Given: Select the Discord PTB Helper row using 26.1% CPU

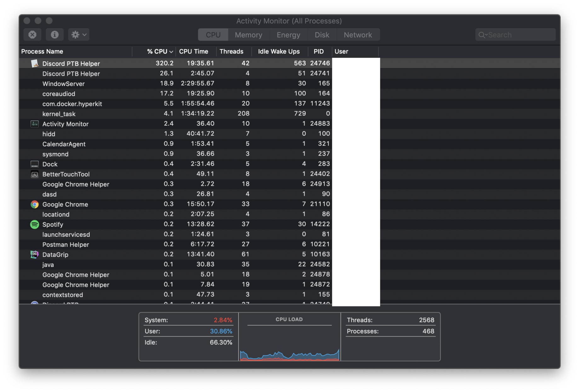Looking at the screenshot, I should pyautogui.click(x=289, y=73).
